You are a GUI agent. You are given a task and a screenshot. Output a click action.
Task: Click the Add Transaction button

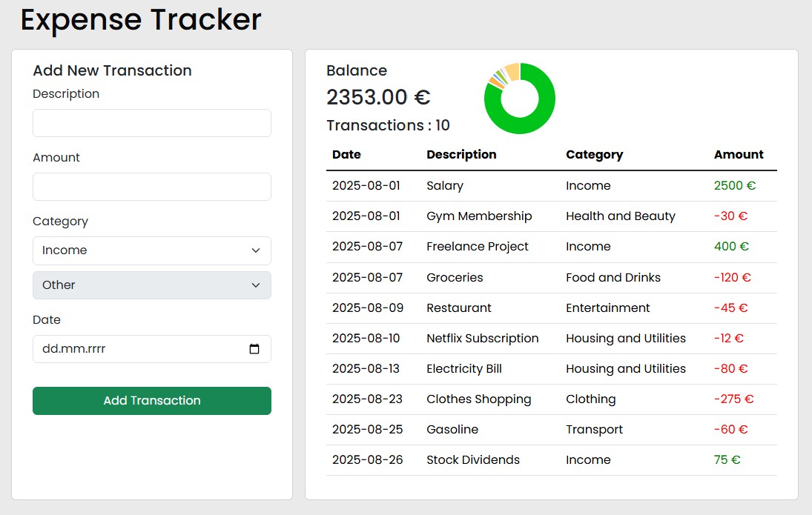click(152, 401)
